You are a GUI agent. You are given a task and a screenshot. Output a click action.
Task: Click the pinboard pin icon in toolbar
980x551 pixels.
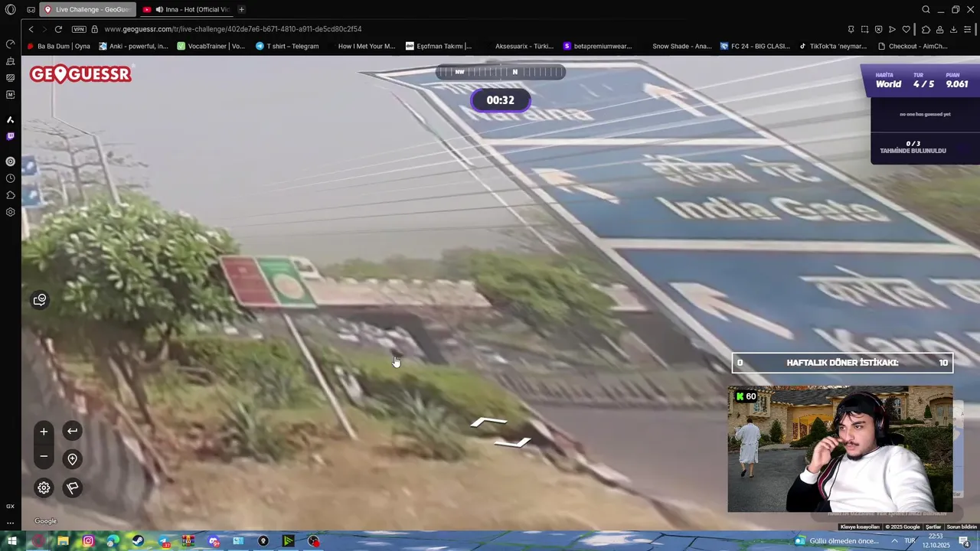coord(851,29)
